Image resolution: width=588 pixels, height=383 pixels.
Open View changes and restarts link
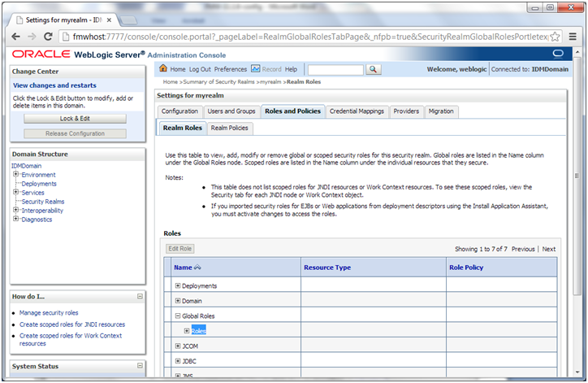(54, 85)
